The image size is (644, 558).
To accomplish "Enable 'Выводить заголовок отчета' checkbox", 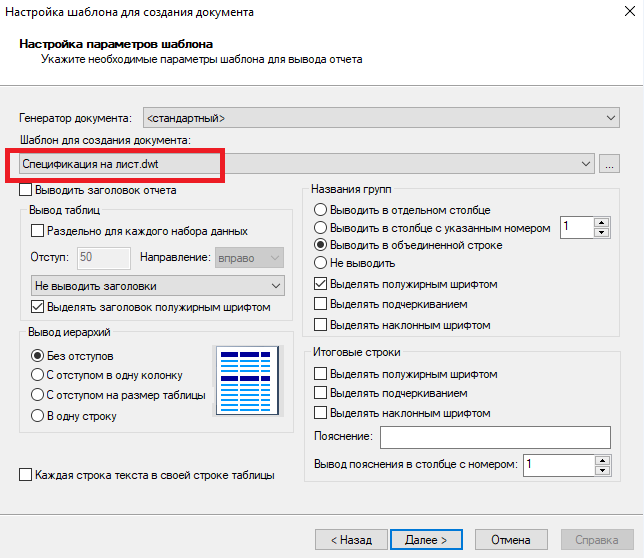I will (27, 189).
